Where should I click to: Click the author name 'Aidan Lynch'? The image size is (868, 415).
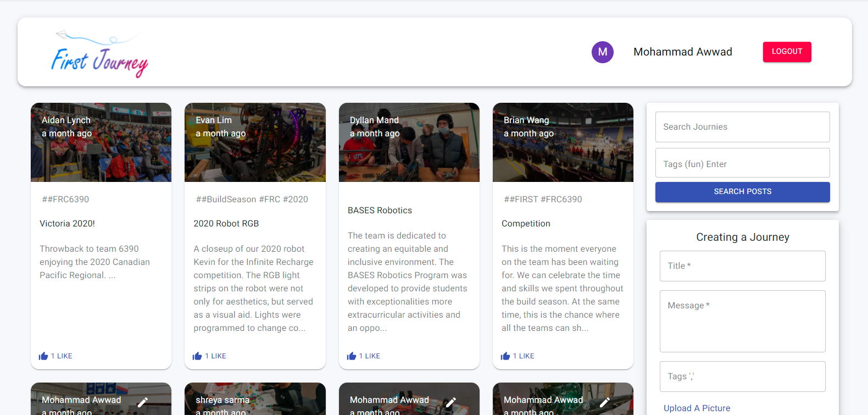pyautogui.click(x=66, y=120)
